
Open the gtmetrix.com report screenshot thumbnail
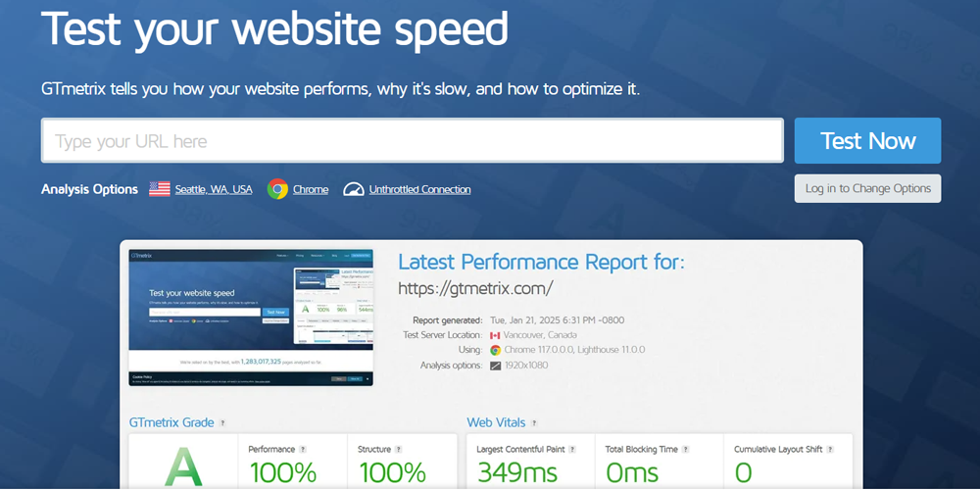click(x=251, y=318)
